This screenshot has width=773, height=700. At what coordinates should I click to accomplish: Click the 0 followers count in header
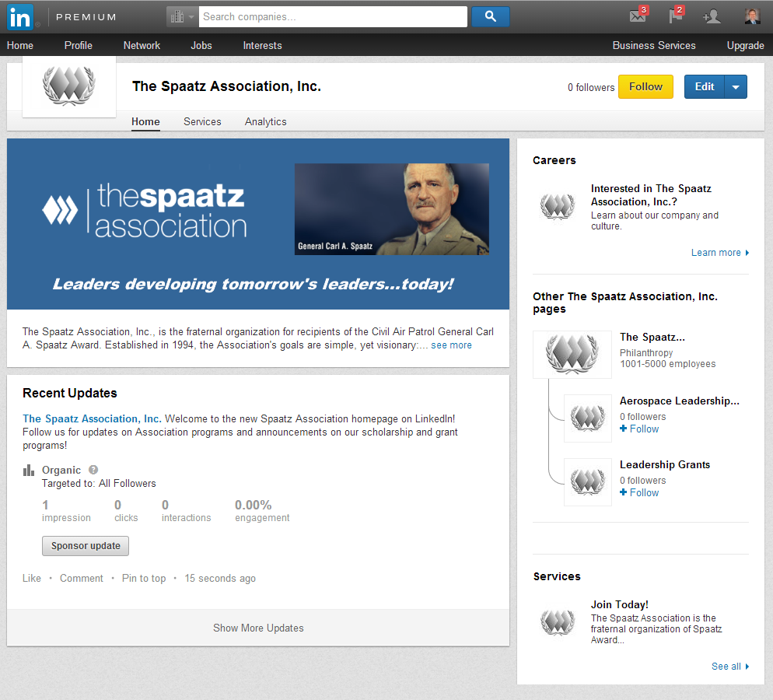tap(590, 87)
